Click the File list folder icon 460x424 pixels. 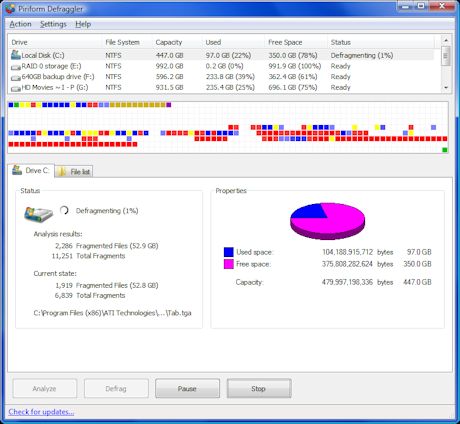[62, 172]
